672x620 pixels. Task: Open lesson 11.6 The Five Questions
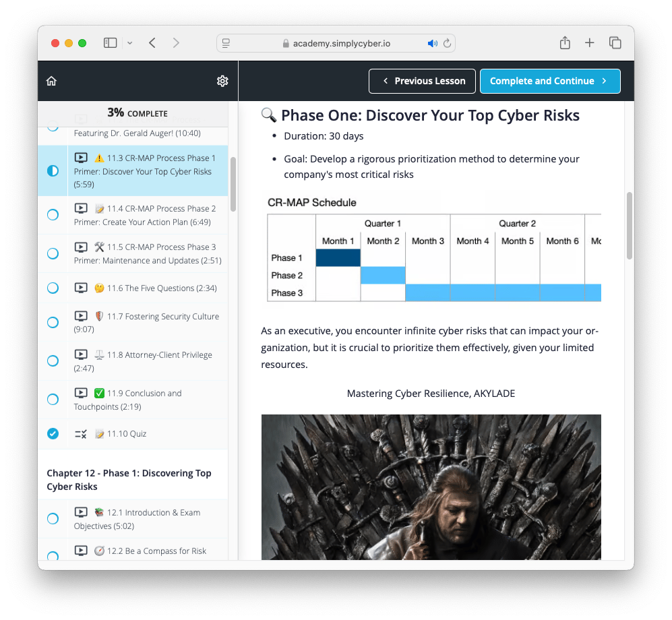pos(133,288)
